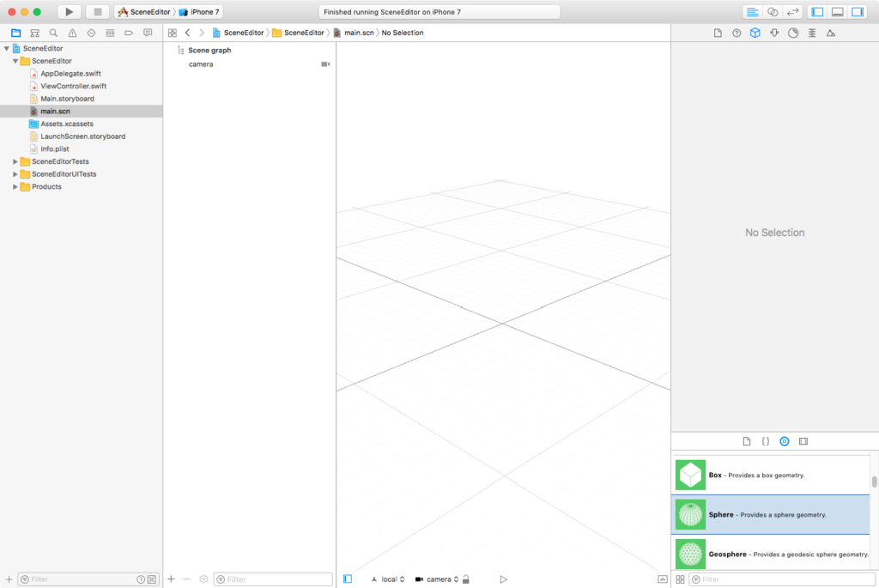Image resolution: width=879 pixels, height=588 pixels.
Task: Open Assets.xcassets
Action: coord(67,124)
